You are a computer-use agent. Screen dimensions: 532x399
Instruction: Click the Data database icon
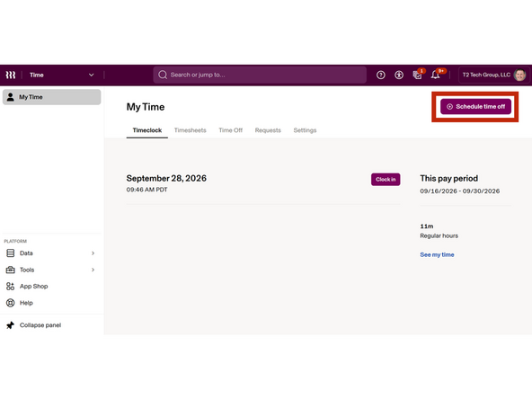(x=11, y=253)
